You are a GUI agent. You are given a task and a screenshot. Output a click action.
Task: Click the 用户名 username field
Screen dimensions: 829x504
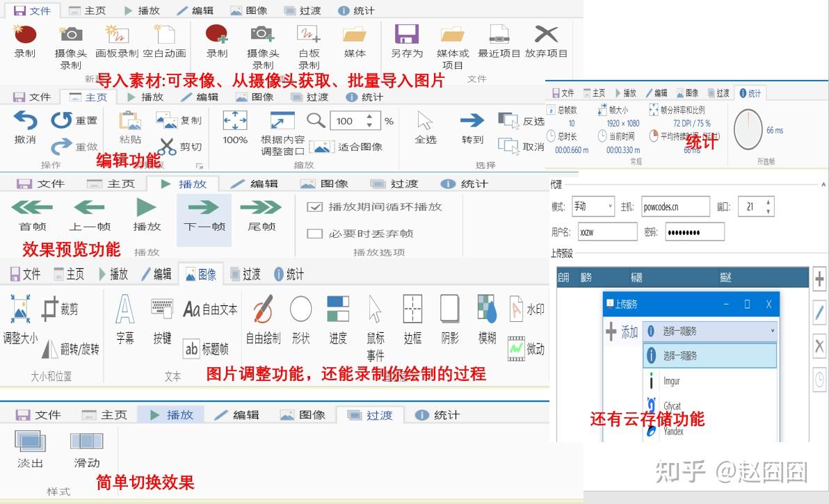(607, 232)
